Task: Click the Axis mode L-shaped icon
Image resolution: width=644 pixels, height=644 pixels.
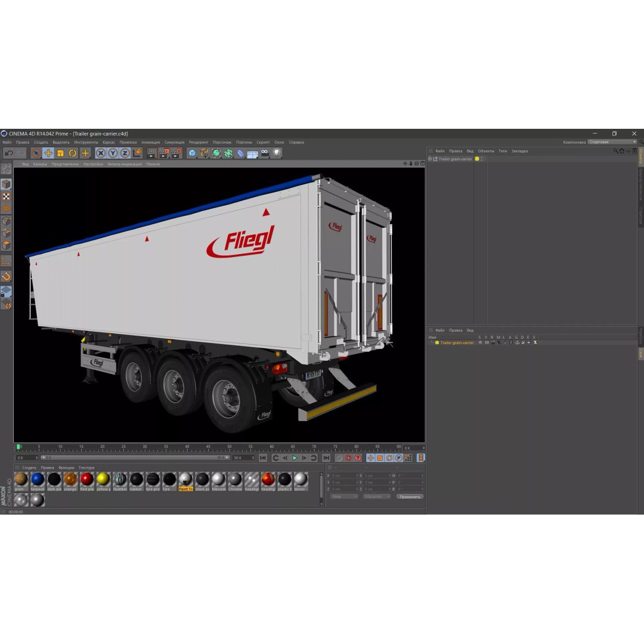Action: tap(6, 261)
